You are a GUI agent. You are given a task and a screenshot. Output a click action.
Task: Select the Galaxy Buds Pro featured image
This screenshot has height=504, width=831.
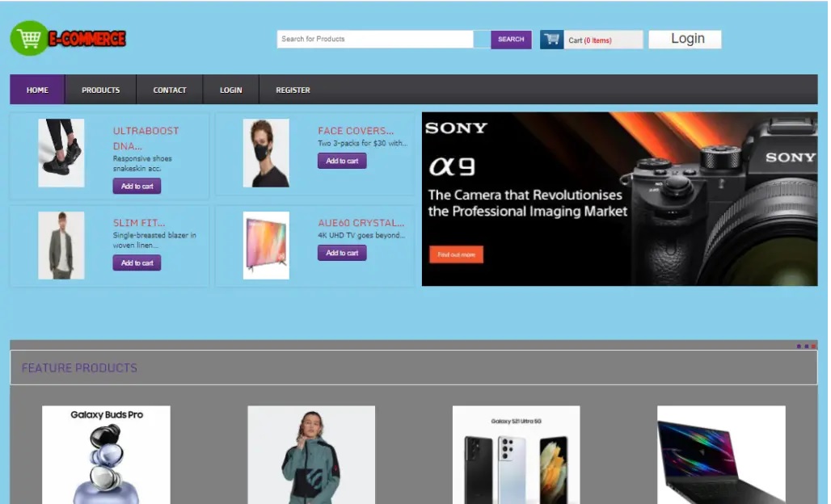(x=106, y=455)
